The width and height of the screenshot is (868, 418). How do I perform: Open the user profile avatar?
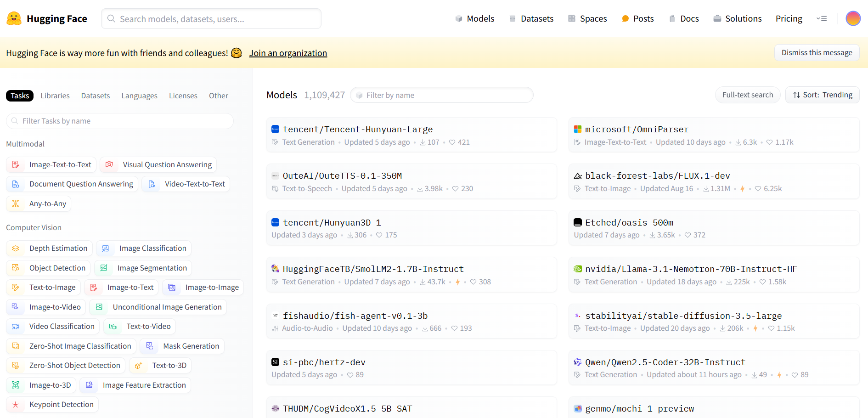853,18
